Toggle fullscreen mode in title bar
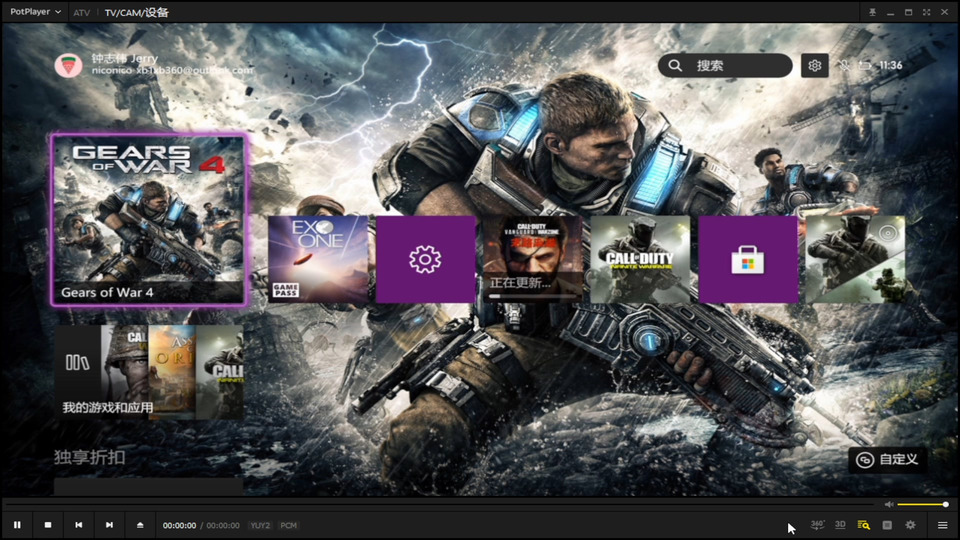This screenshot has width=960, height=540. click(926, 12)
